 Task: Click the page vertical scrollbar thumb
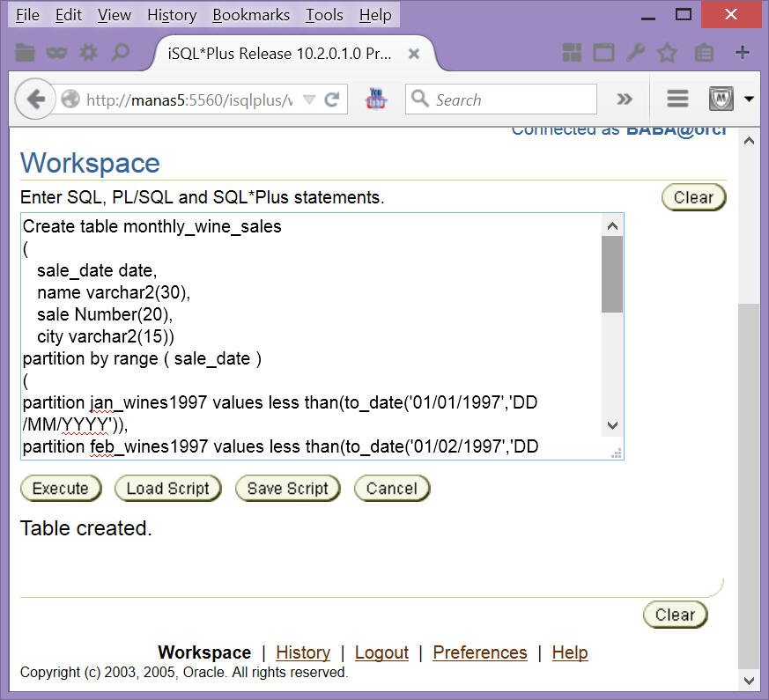click(749, 486)
